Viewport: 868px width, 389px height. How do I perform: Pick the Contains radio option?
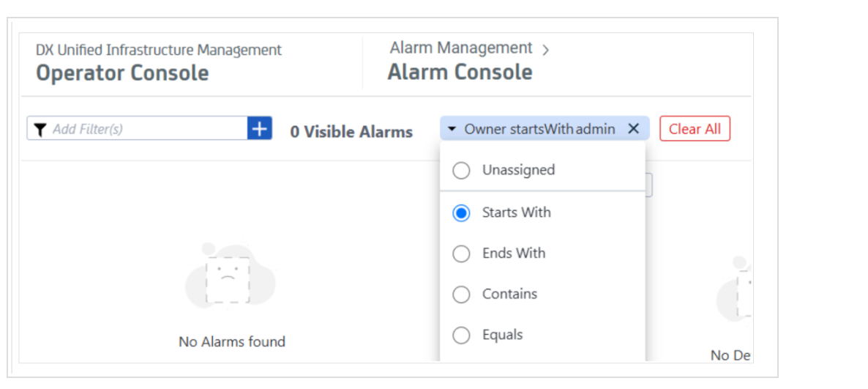tap(461, 294)
